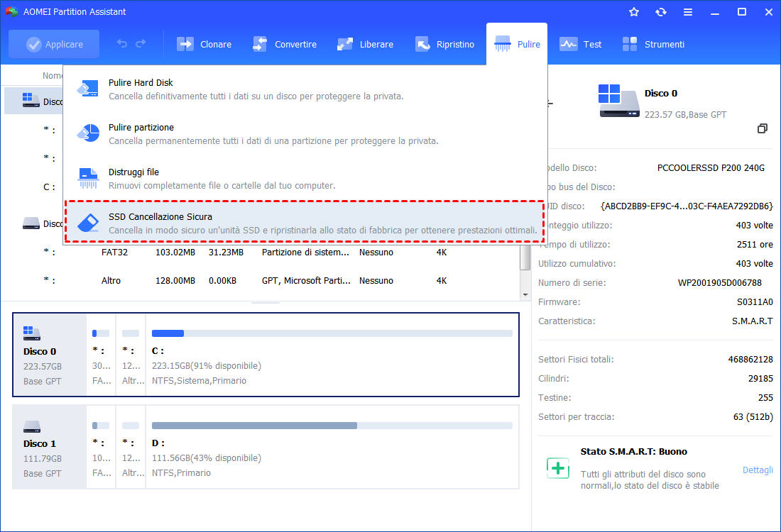
Task: Click the Convertire toolbar icon
Action: point(259,44)
